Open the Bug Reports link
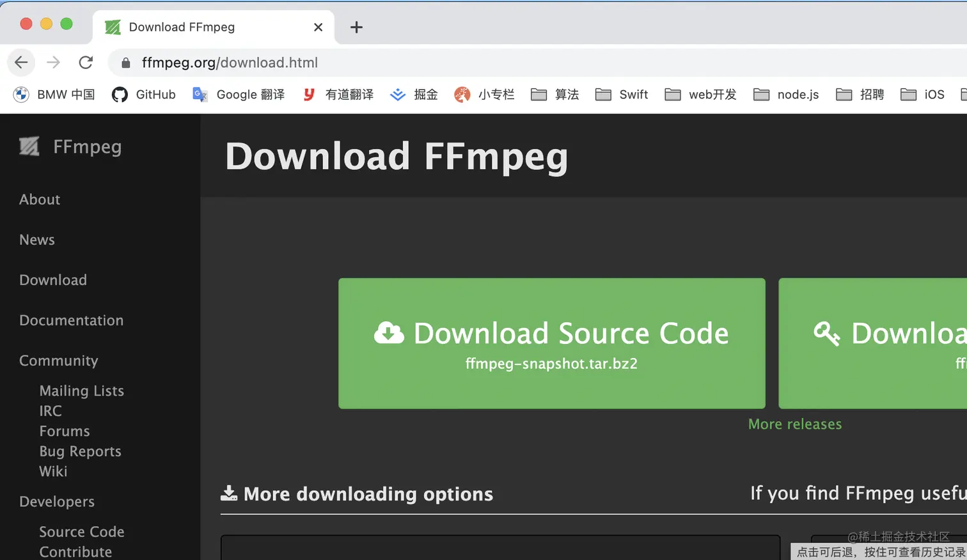The image size is (967, 560). coord(80,451)
